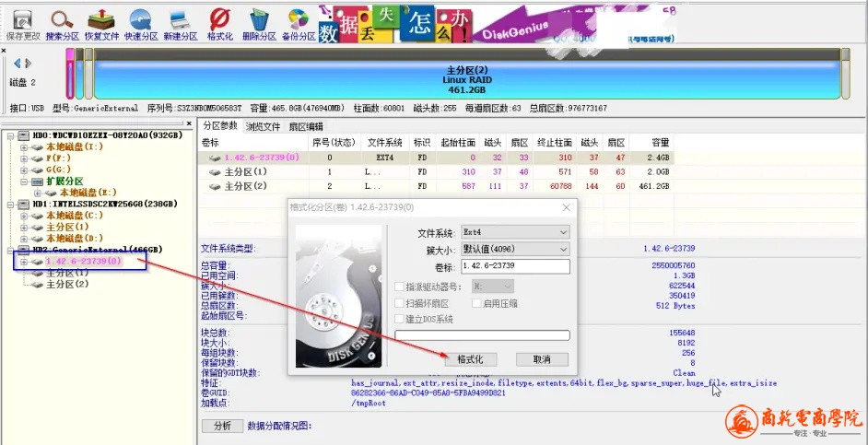Open the 备份分区 backup partition tool

tap(299, 23)
